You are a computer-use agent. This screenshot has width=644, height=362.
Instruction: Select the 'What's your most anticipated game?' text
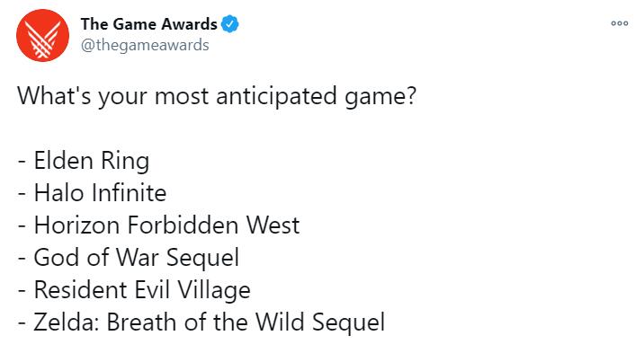(217, 96)
